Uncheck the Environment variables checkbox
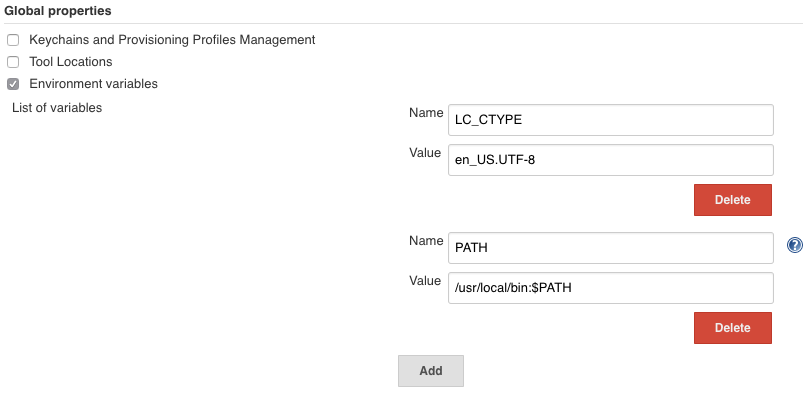 coord(13,84)
